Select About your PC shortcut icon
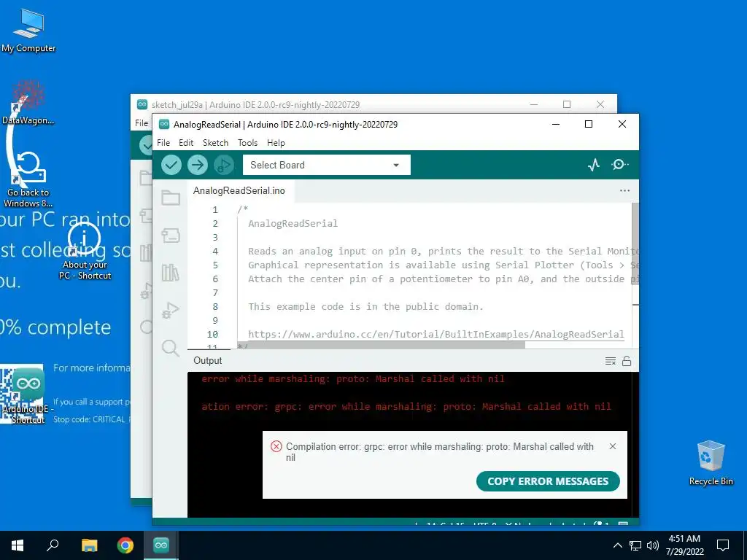747x560 pixels. coord(85,252)
